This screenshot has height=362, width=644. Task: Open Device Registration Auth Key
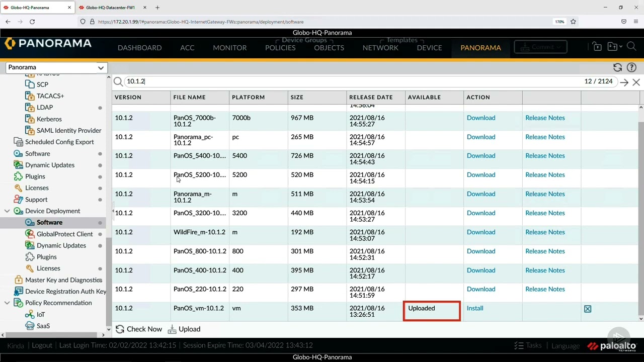click(65, 292)
